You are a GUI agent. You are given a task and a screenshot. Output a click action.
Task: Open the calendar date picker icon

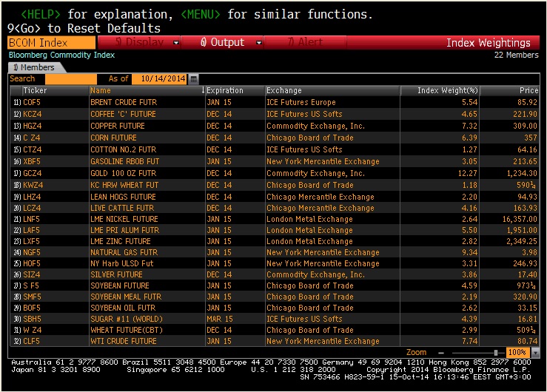(194, 79)
